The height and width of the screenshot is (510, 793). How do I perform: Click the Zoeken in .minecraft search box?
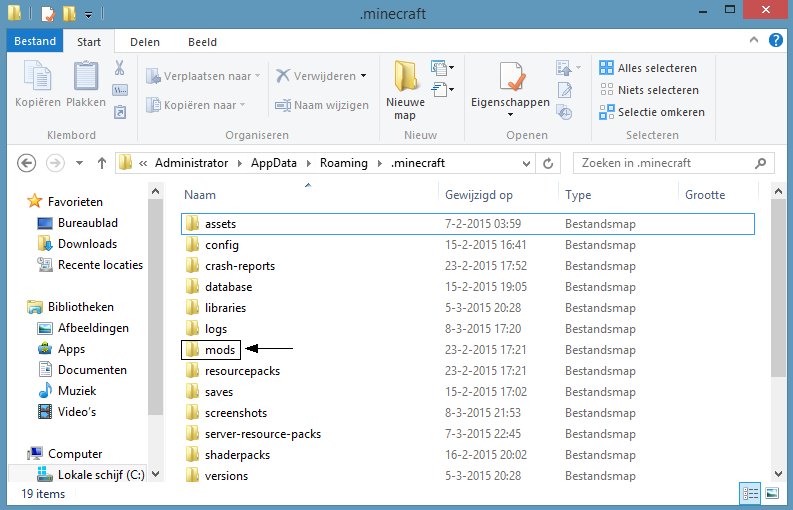pos(663,163)
